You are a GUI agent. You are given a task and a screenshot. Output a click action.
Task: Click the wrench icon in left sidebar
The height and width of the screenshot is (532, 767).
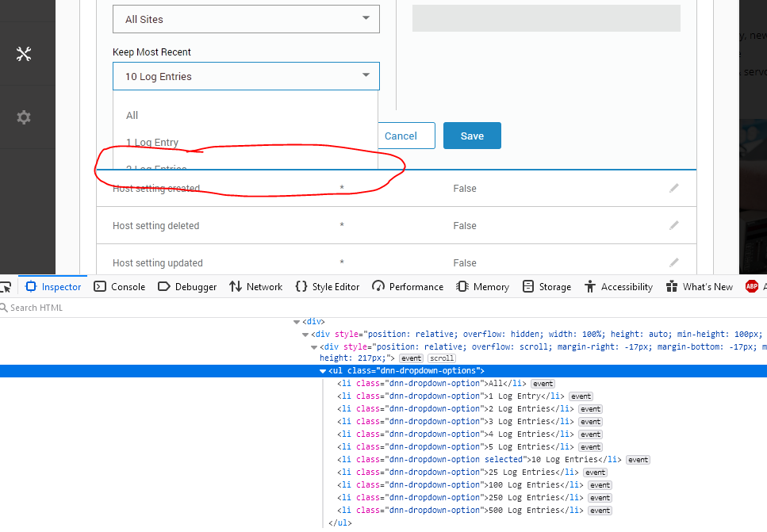(23, 53)
